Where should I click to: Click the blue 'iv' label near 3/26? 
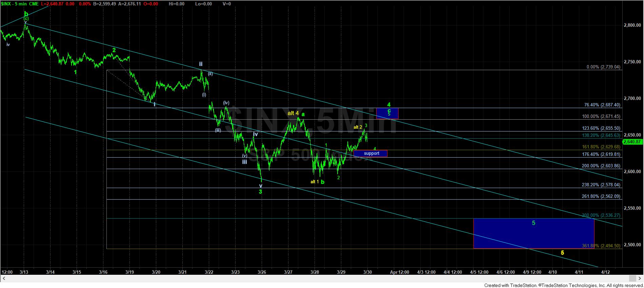coord(255,134)
